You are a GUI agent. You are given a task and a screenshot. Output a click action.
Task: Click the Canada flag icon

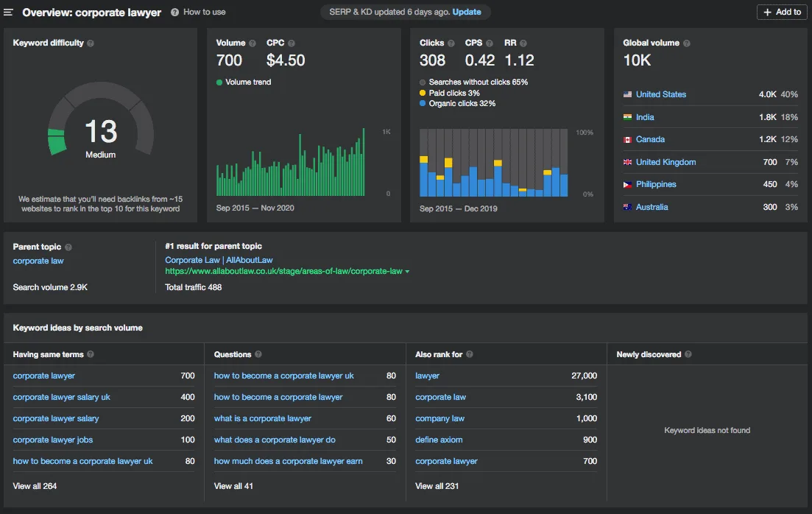coord(628,139)
